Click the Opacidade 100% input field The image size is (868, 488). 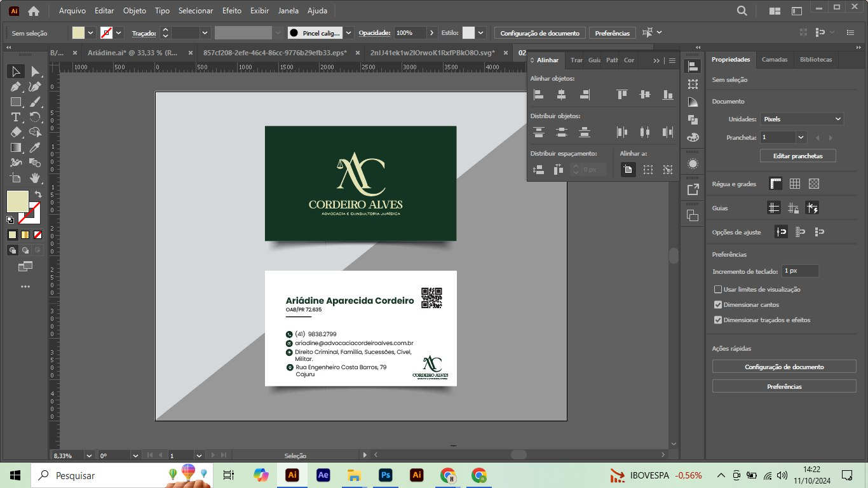coord(410,32)
